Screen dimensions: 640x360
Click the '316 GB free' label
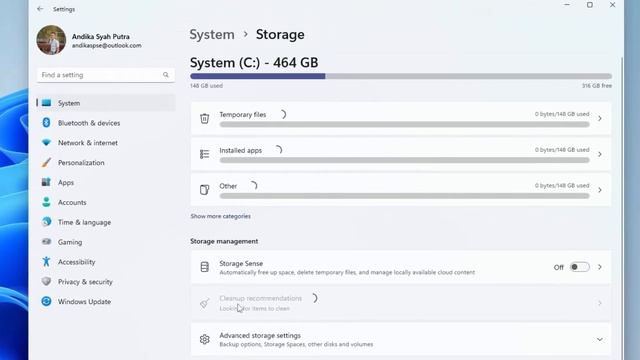pos(597,86)
